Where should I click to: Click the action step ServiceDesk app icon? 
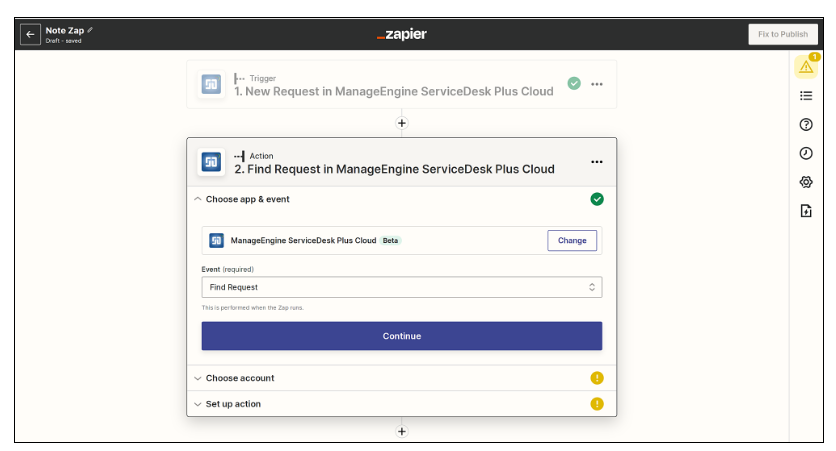click(211, 162)
